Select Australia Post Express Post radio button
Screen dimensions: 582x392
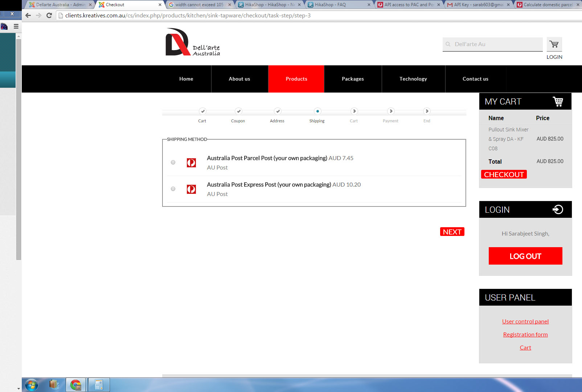point(173,189)
